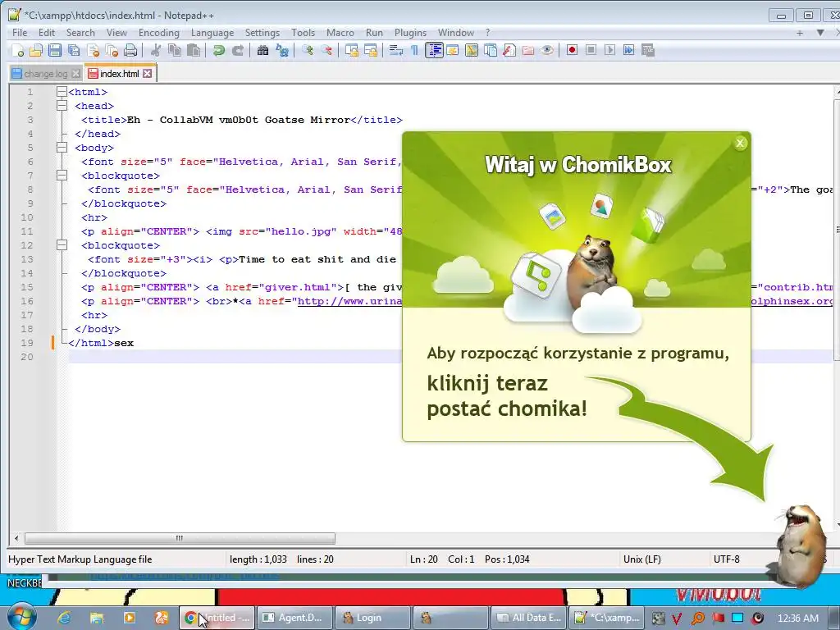Open Folder as Workspace icon
Image resolution: width=840 pixels, height=630 pixels.
point(528,50)
